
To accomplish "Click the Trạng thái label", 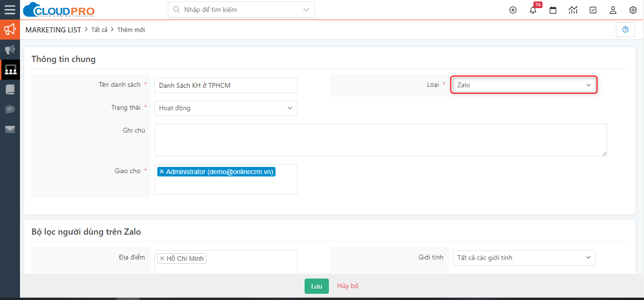I will (x=126, y=107).
